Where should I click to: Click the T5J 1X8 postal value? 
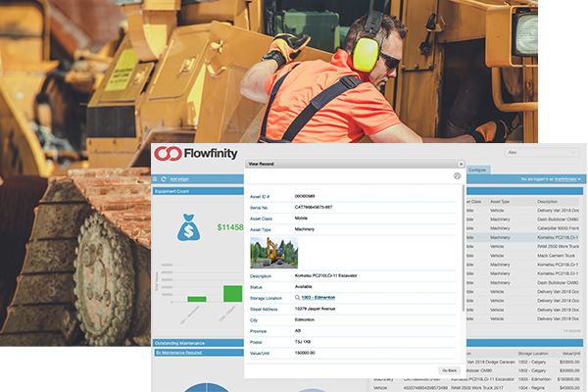303,342
